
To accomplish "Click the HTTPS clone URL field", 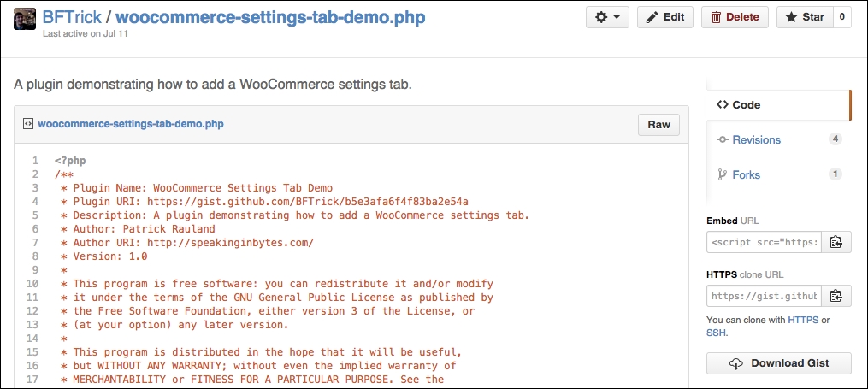I will pos(764,296).
